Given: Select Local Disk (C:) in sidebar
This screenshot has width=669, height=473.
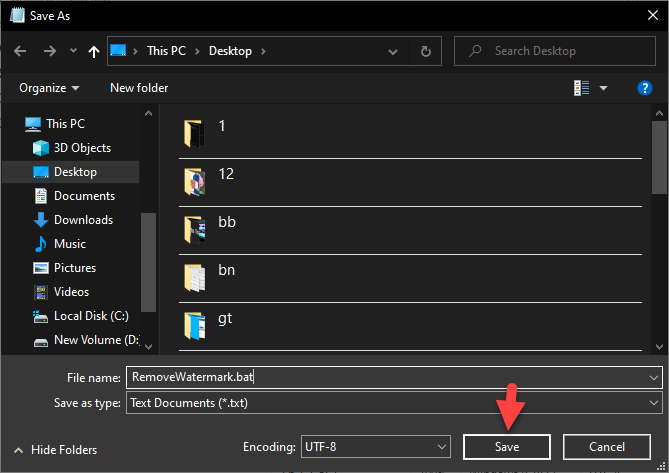Looking at the screenshot, I should [x=90, y=316].
